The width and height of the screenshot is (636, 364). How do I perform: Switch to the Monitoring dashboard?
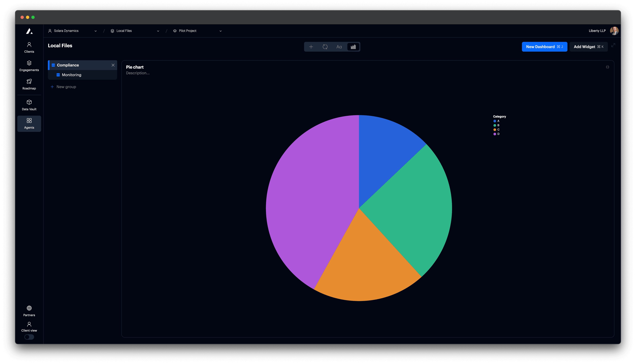pos(72,74)
